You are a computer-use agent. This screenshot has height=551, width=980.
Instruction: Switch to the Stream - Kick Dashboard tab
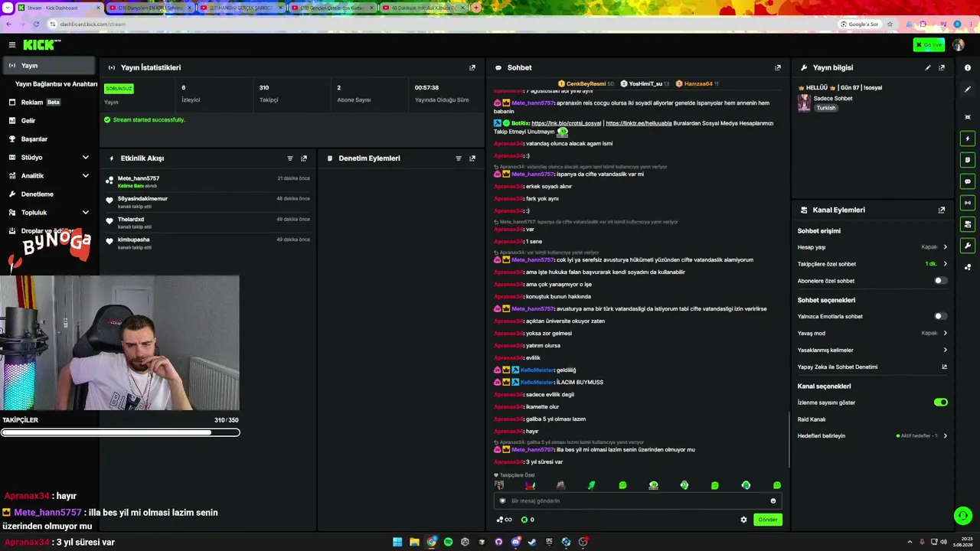(x=58, y=8)
